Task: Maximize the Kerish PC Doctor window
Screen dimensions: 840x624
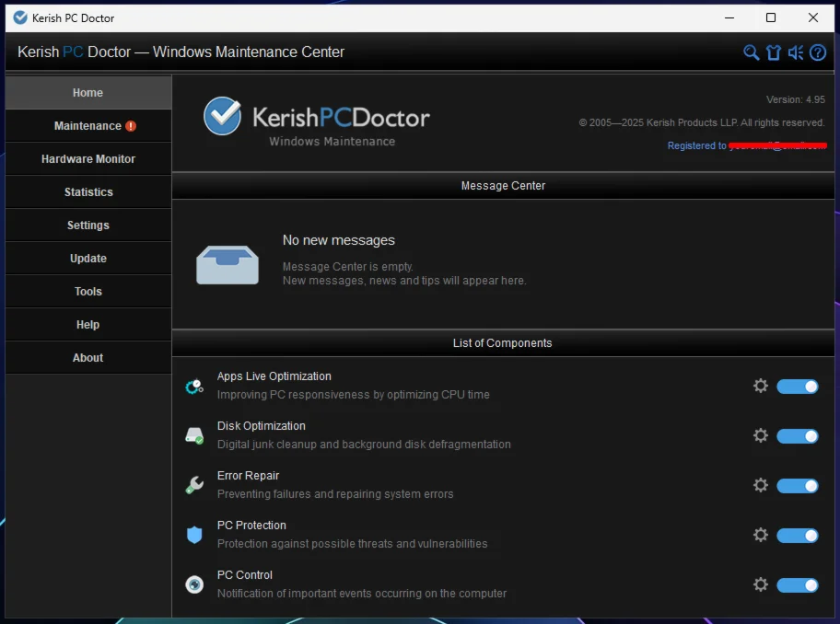Action: (x=770, y=17)
